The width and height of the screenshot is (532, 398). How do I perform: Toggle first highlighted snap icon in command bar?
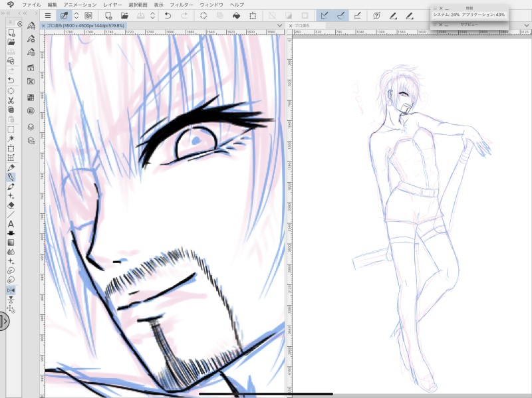click(325, 15)
